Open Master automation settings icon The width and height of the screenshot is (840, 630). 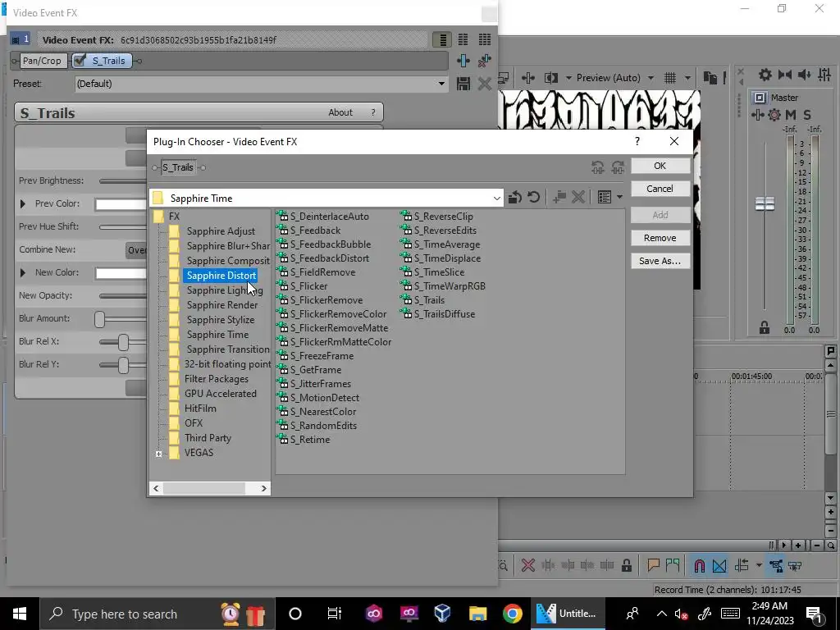[x=774, y=115]
